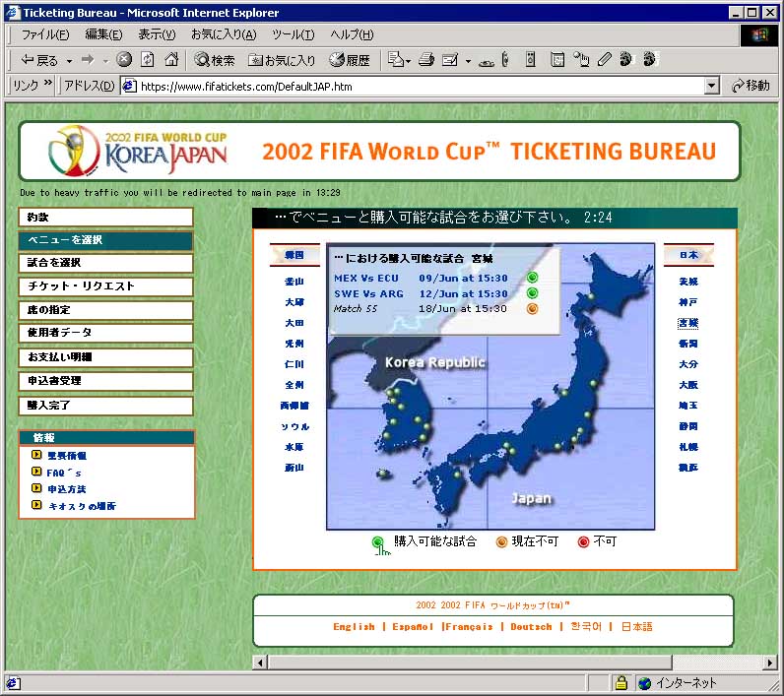Open the 表示(V) menu
This screenshot has height=696, width=784.
click(157, 34)
